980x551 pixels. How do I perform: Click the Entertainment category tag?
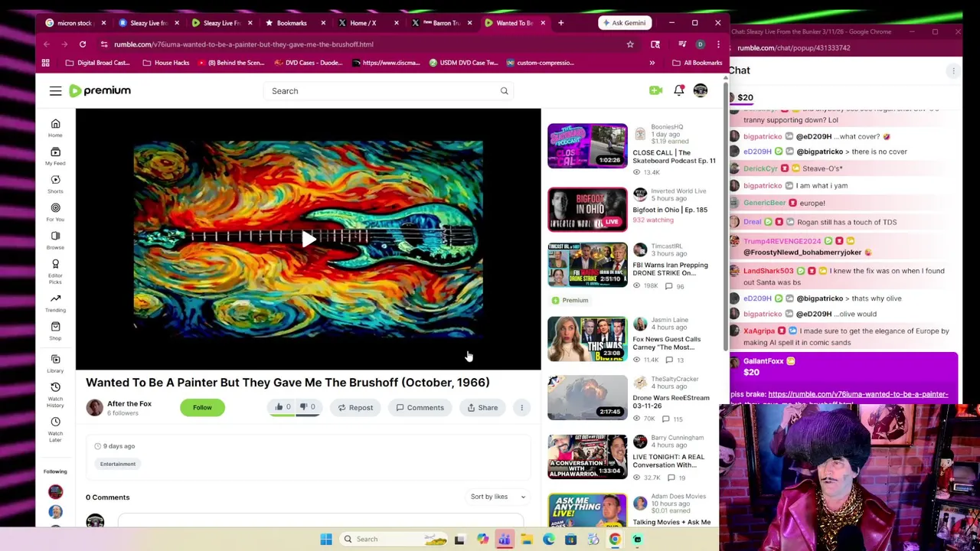pos(118,464)
